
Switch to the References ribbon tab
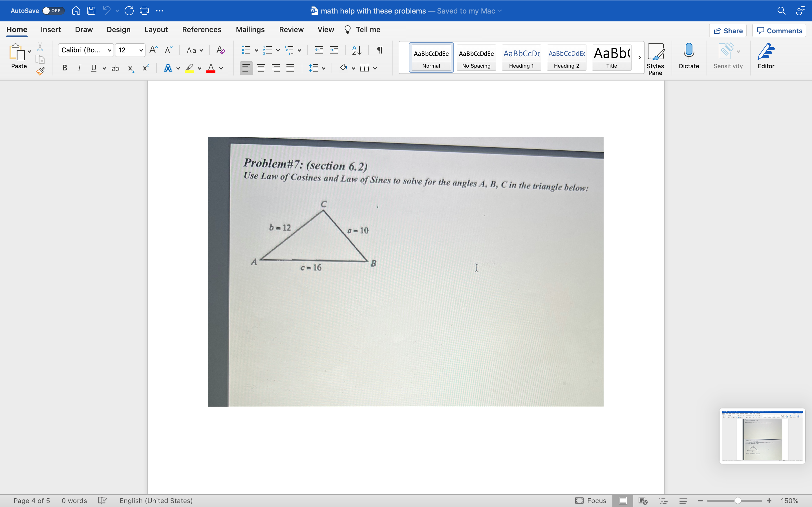tap(202, 30)
